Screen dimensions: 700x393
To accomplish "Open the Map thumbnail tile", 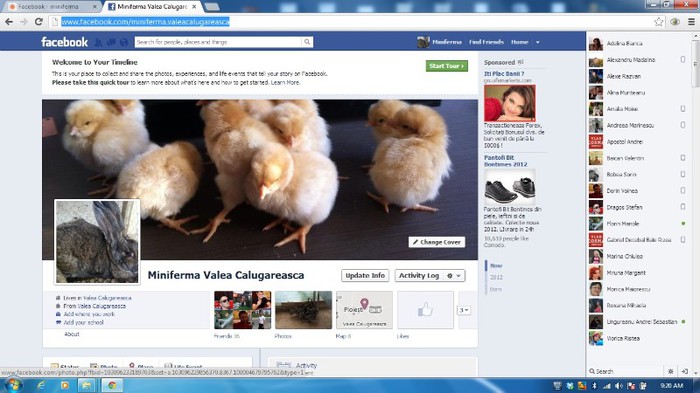I will (x=364, y=310).
